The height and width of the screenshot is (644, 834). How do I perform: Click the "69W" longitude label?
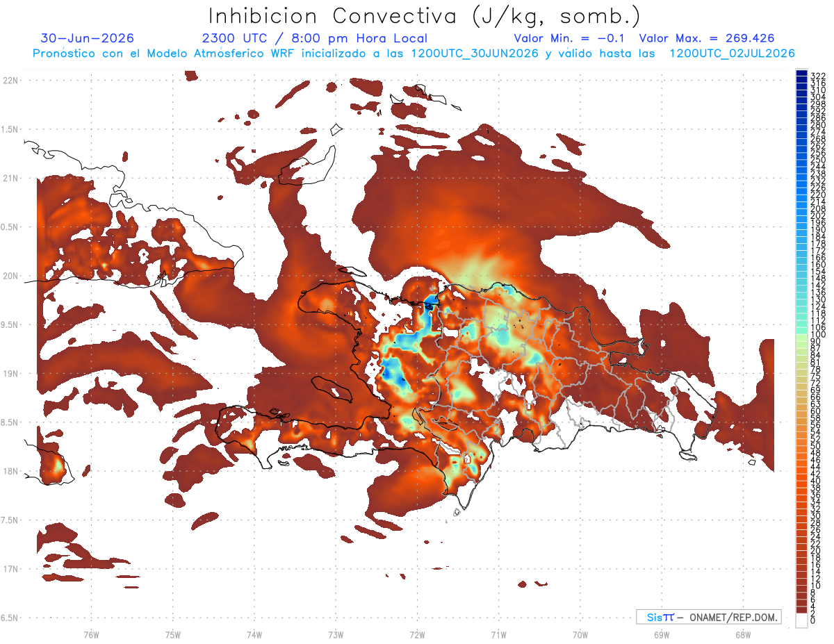[x=662, y=634]
